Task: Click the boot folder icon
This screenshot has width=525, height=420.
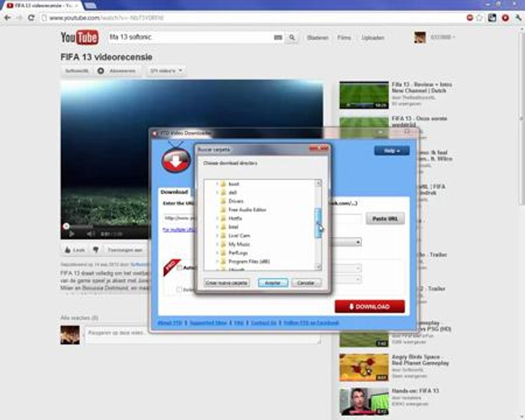Action: pos(223,184)
